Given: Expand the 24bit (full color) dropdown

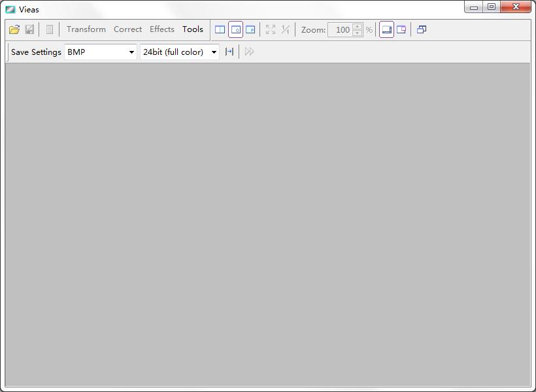Looking at the screenshot, I should pos(180,52).
